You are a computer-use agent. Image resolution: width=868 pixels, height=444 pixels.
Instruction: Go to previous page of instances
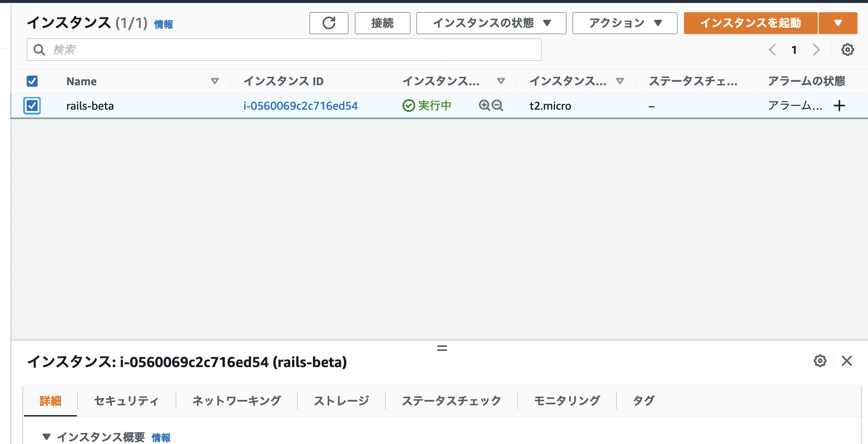pos(772,50)
